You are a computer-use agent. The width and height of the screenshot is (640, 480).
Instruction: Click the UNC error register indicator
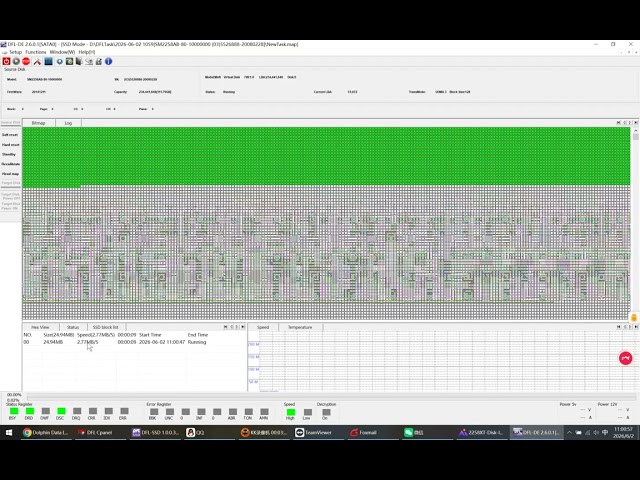point(169,412)
